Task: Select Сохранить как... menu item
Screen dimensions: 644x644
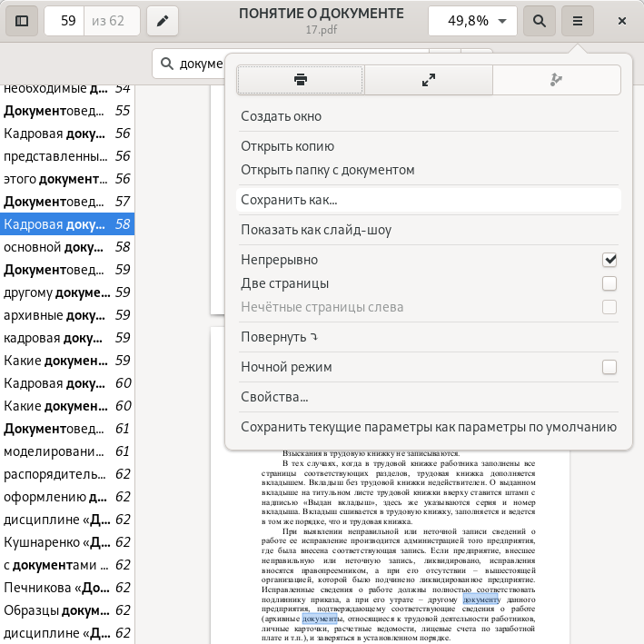Action: [x=289, y=200]
